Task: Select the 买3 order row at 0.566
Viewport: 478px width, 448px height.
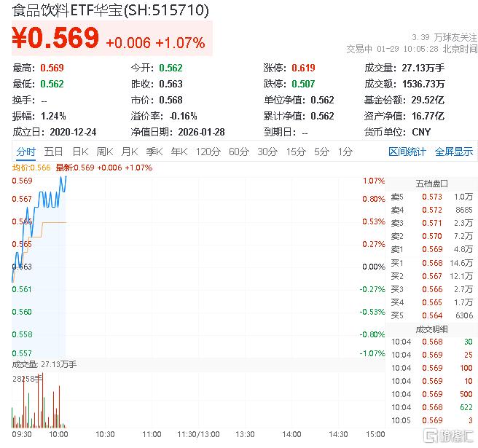Action: pos(431,289)
